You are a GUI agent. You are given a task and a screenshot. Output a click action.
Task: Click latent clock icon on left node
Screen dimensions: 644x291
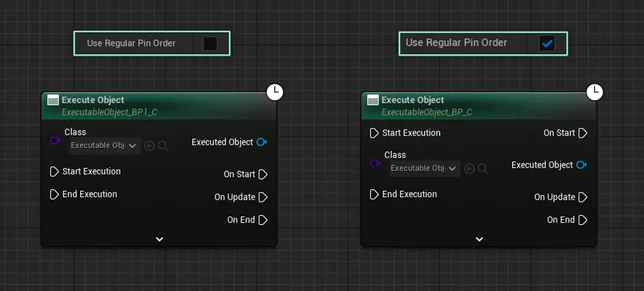(x=275, y=92)
